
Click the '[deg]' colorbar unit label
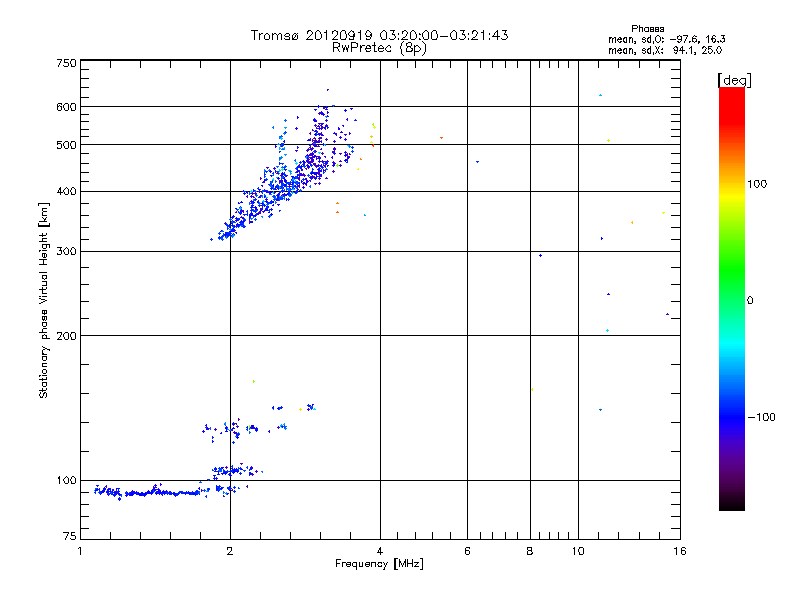click(x=734, y=80)
